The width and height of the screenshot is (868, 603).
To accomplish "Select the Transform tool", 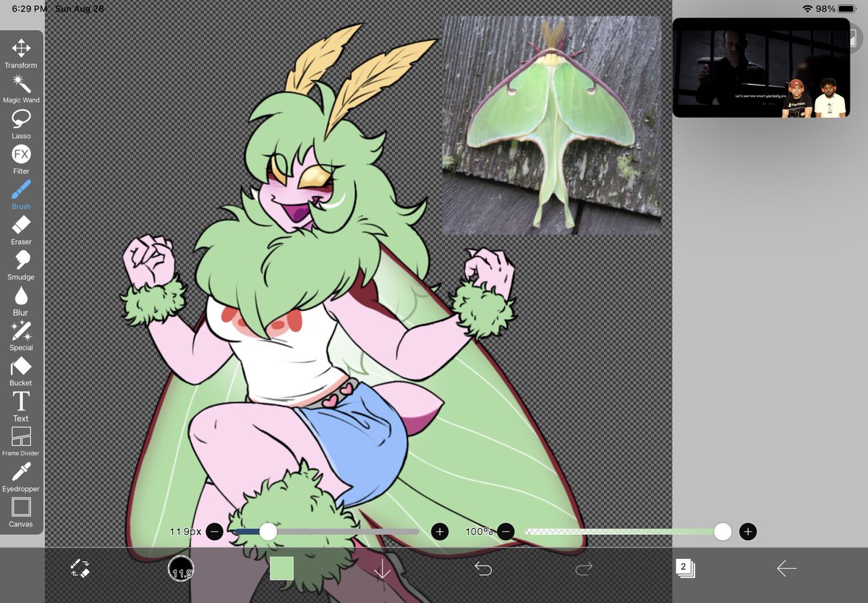I will tap(21, 54).
